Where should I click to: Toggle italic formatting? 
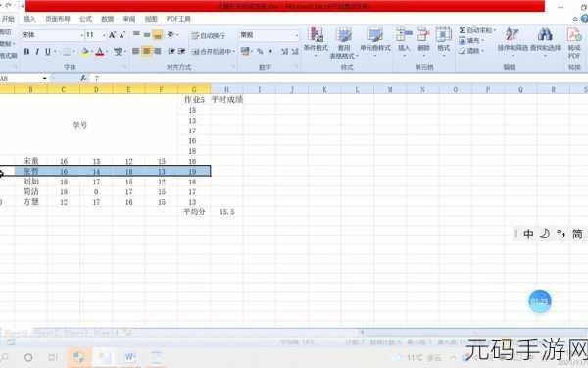[x=37, y=51]
